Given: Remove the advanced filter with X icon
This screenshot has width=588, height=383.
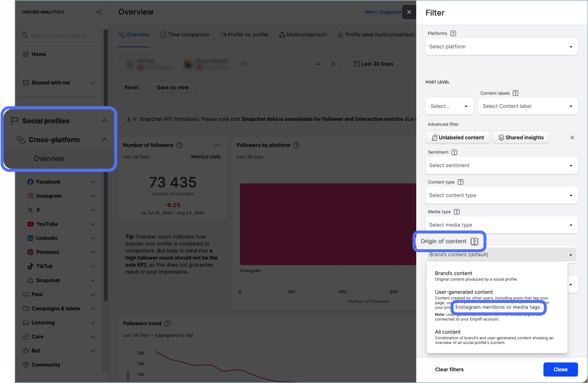Looking at the screenshot, I should [572, 138].
